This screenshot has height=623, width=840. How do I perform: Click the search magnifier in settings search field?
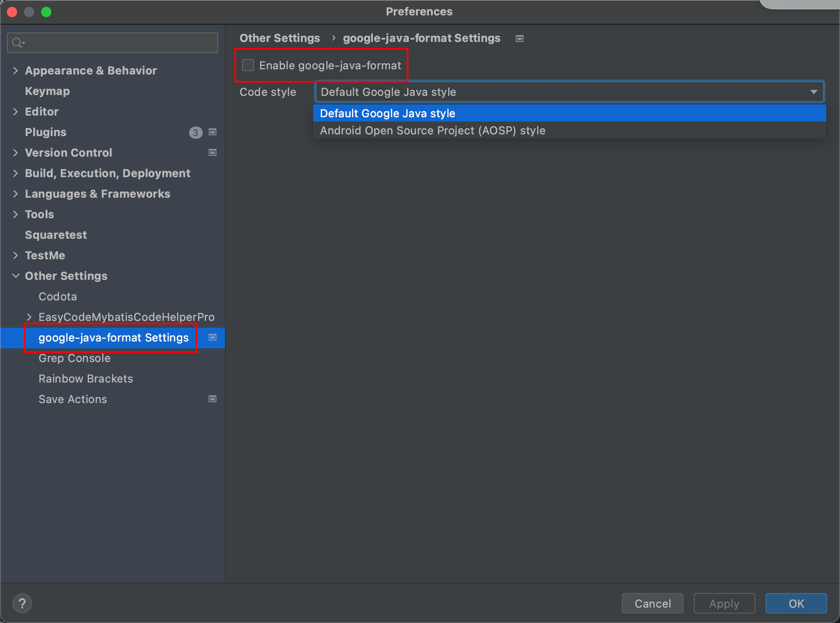18,42
